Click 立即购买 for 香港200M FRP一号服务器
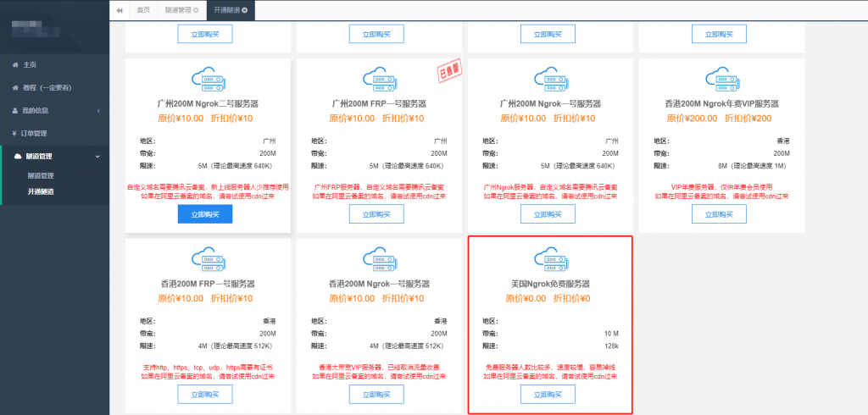Viewport: 868px width, 415px height. [205, 395]
